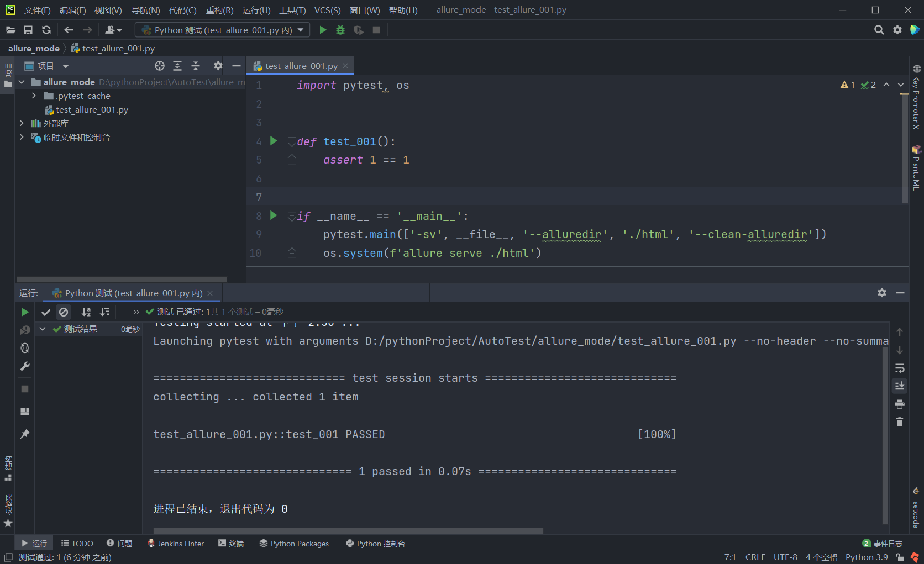Image resolution: width=924 pixels, height=564 pixels.
Task: Toggle sort tests alphabetically in run panel
Action: (x=86, y=312)
